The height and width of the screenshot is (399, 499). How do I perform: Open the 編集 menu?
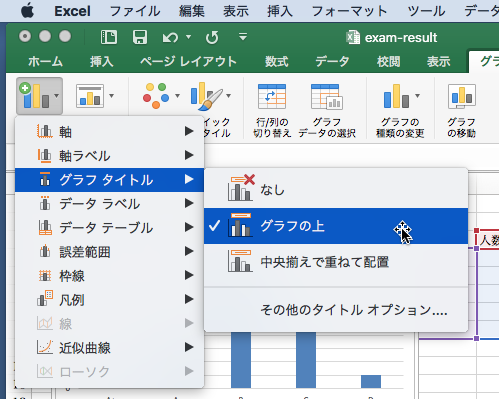pyautogui.click(x=191, y=11)
